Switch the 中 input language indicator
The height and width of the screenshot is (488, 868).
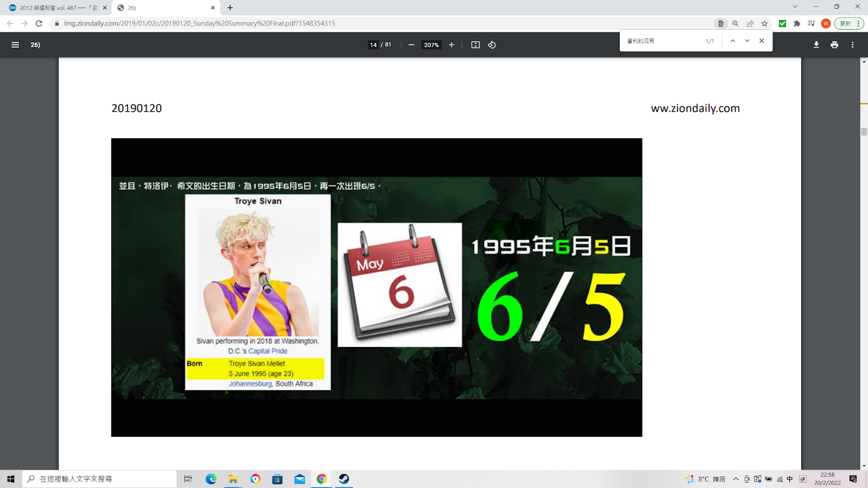[x=790, y=479]
